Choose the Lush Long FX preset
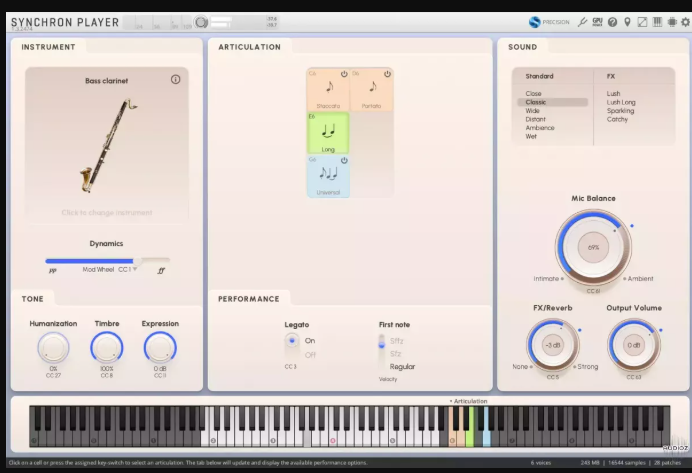Viewport: 692px width, 473px height. [x=621, y=102]
